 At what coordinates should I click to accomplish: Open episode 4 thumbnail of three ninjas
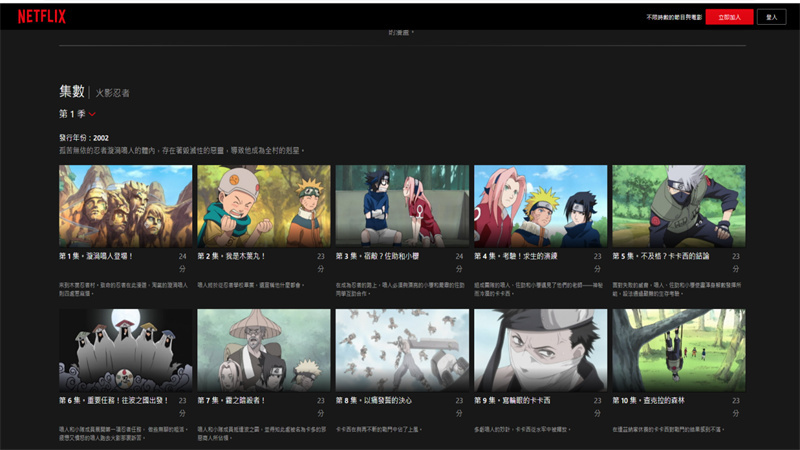(540, 206)
